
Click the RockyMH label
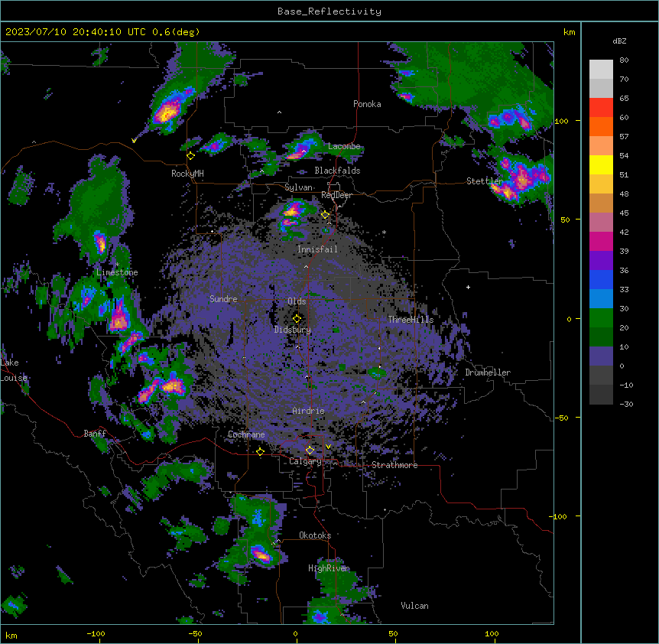pos(187,174)
